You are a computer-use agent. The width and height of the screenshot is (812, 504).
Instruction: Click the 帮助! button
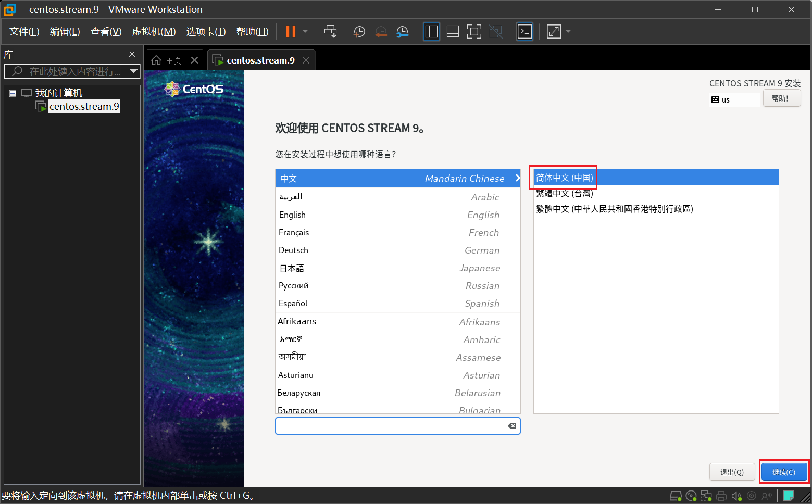click(x=782, y=98)
